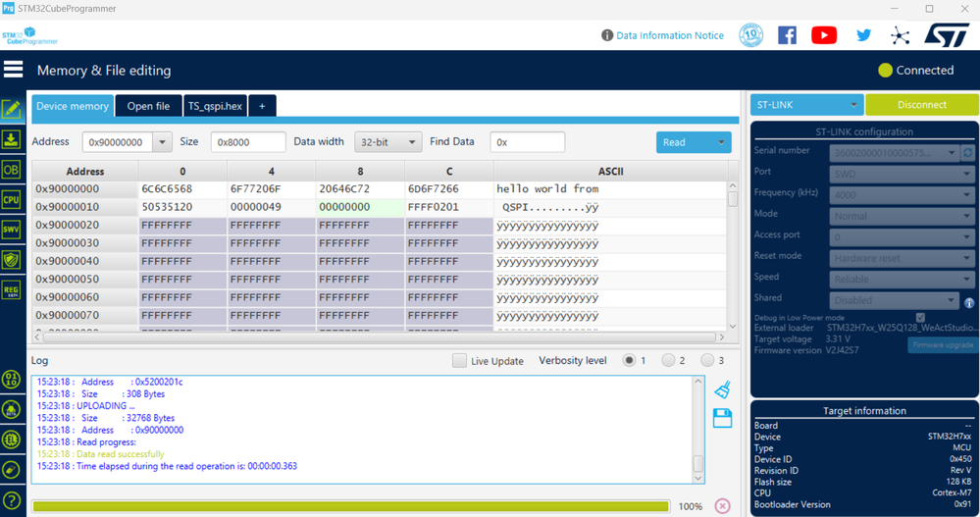Switch to the Device memory tab
Image resolution: width=980 pixels, height=517 pixels.
(73, 106)
